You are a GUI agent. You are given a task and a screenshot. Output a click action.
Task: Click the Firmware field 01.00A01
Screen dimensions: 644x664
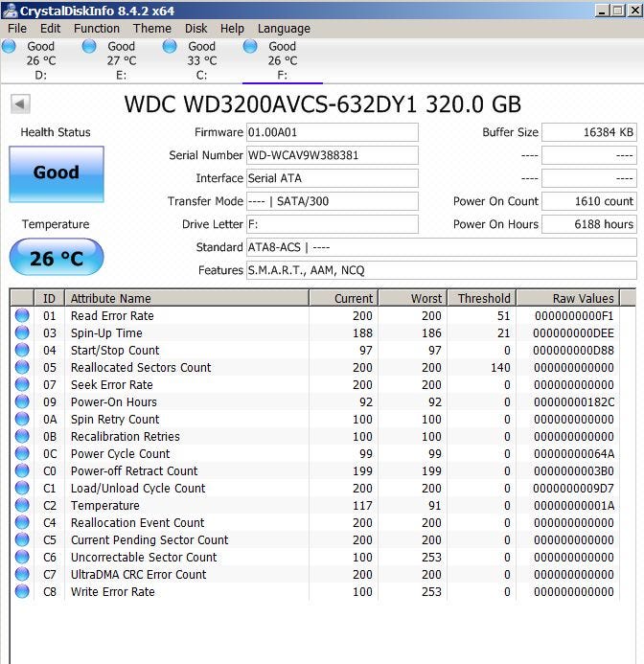pyautogui.click(x=333, y=132)
